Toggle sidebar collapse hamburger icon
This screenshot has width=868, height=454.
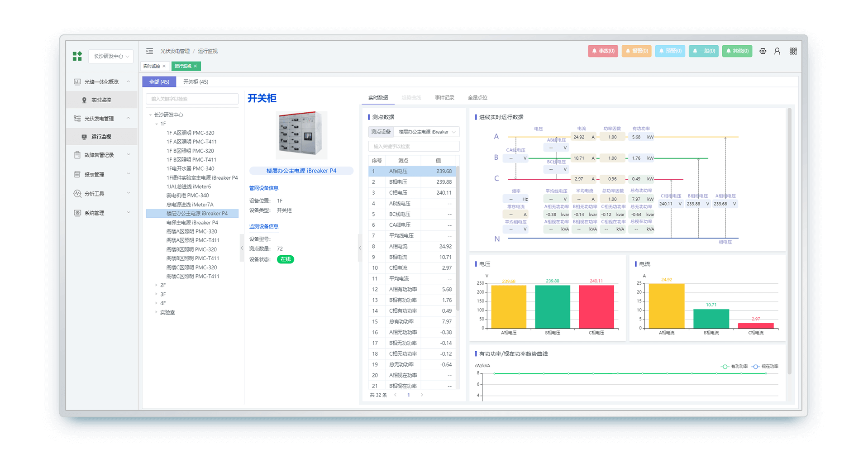150,51
